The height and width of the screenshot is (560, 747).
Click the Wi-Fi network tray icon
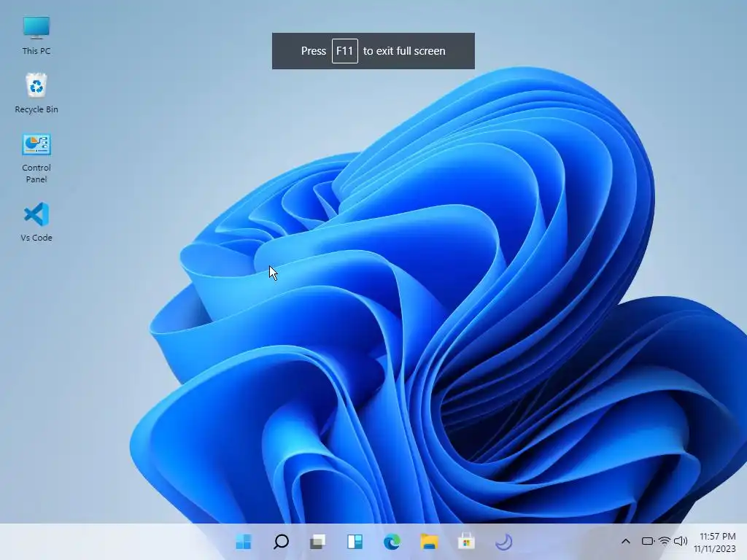coord(664,541)
